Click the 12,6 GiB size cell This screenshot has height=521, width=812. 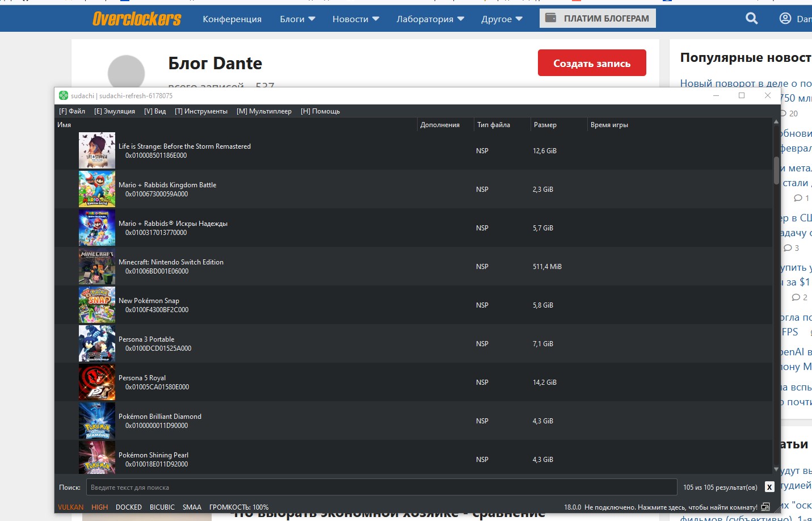(x=545, y=150)
